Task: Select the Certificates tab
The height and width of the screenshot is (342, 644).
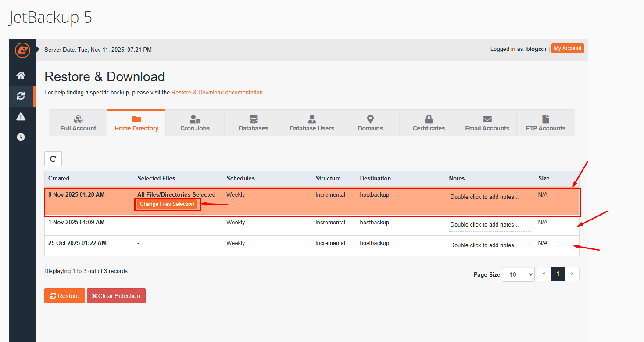Action: [x=429, y=123]
